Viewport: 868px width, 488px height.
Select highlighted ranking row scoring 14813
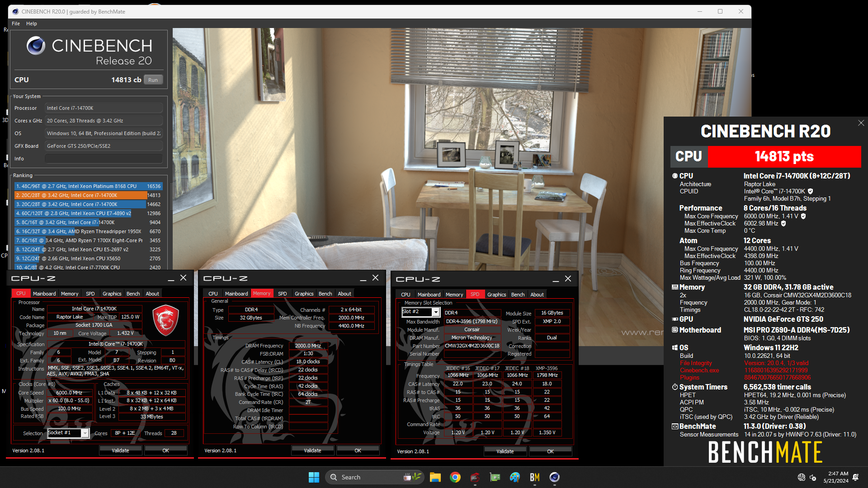click(89, 195)
